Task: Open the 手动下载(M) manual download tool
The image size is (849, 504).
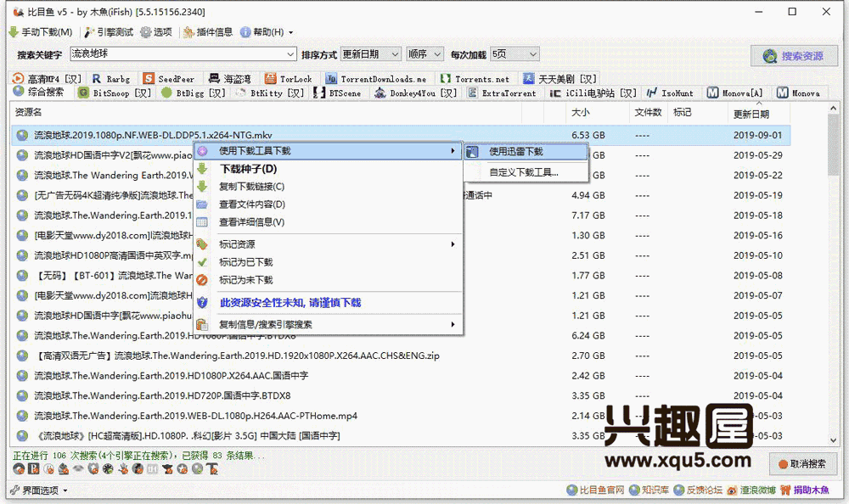Action: tap(41, 32)
